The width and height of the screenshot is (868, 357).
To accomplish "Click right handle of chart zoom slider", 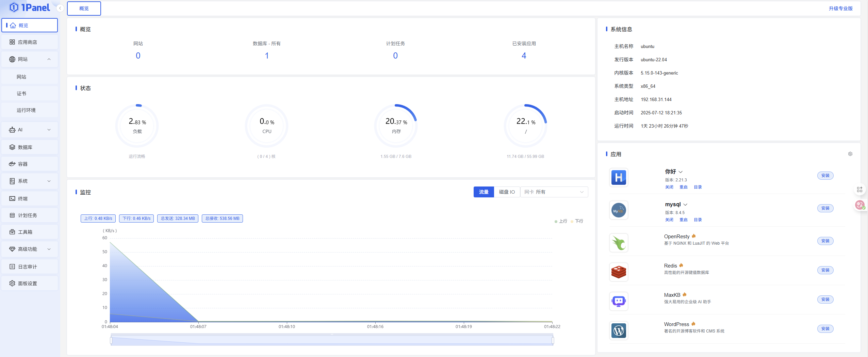I will (x=553, y=341).
